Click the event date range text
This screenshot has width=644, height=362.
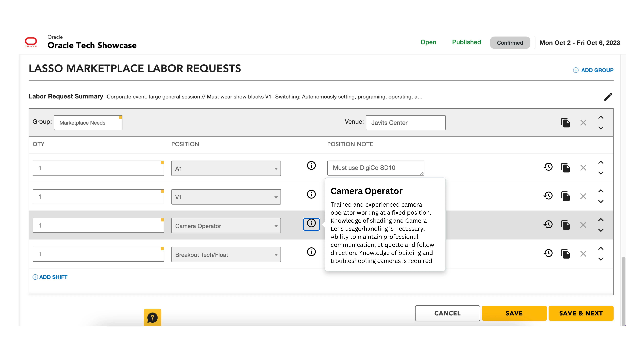coord(580,43)
